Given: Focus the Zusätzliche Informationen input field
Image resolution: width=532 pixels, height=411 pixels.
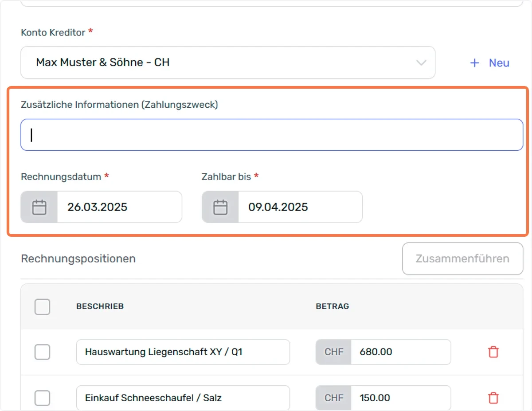Looking at the screenshot, I should pos(272,135).
